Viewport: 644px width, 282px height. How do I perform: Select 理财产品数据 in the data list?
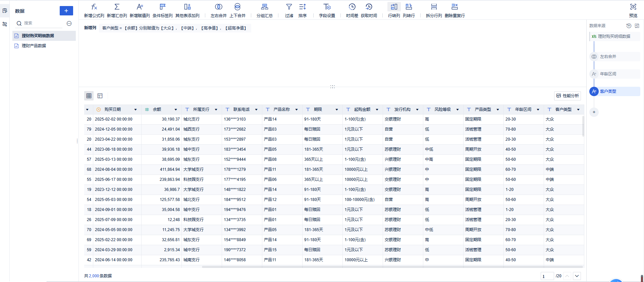34,46
